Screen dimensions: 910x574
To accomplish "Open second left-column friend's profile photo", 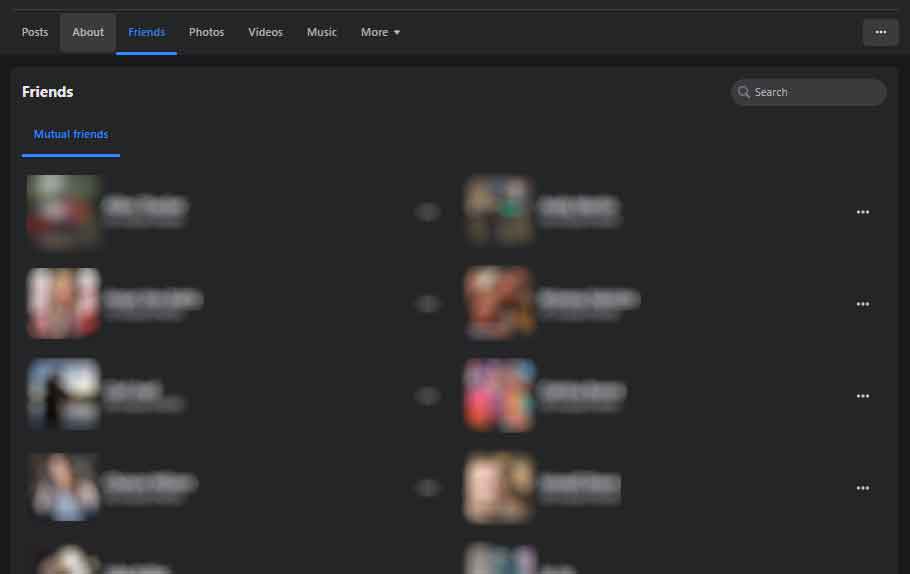I will 63,304.
